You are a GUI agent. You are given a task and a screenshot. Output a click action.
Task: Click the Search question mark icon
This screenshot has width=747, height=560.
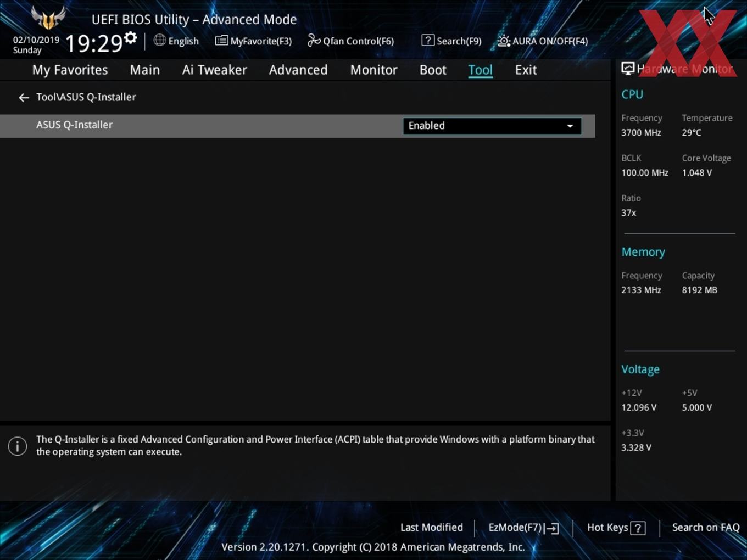click(428, 40)
